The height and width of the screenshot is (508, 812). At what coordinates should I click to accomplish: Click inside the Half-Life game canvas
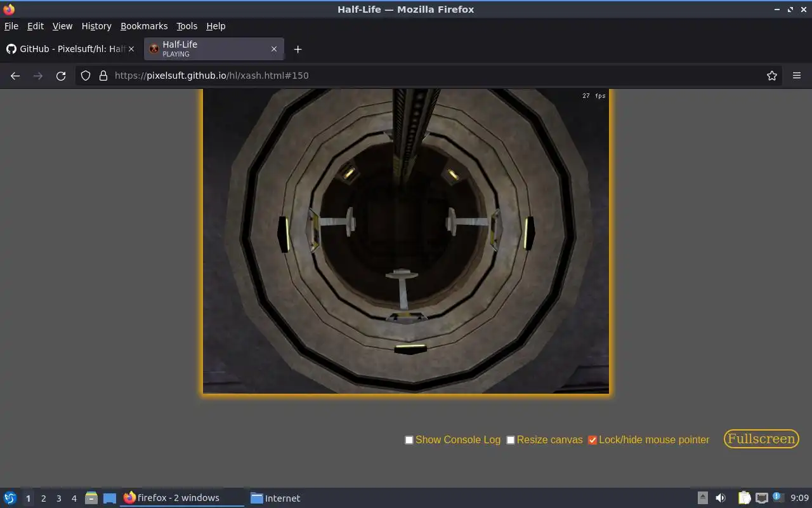coord(406,241)
